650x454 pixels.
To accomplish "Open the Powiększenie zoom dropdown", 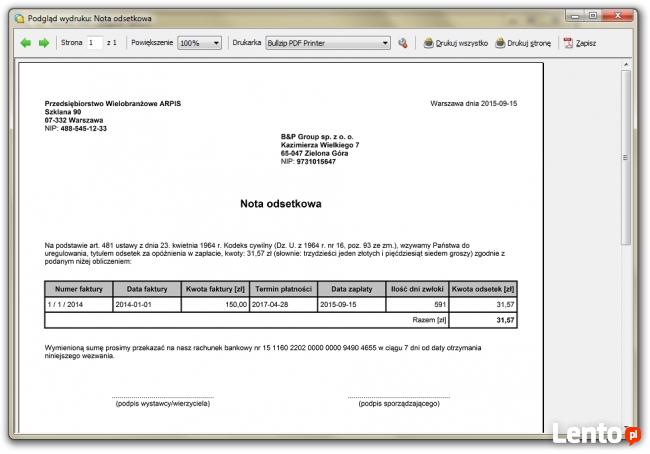I will pyautogui.click(x=200, y=43).
